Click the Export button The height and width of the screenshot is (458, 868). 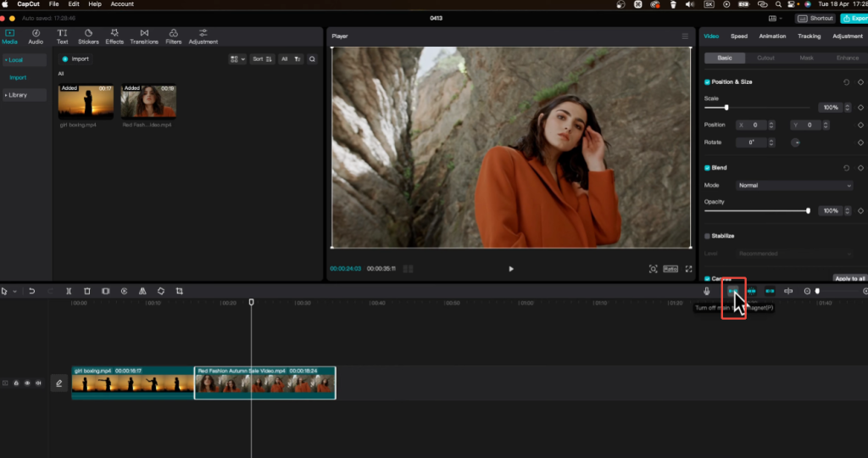click(853, 18)
